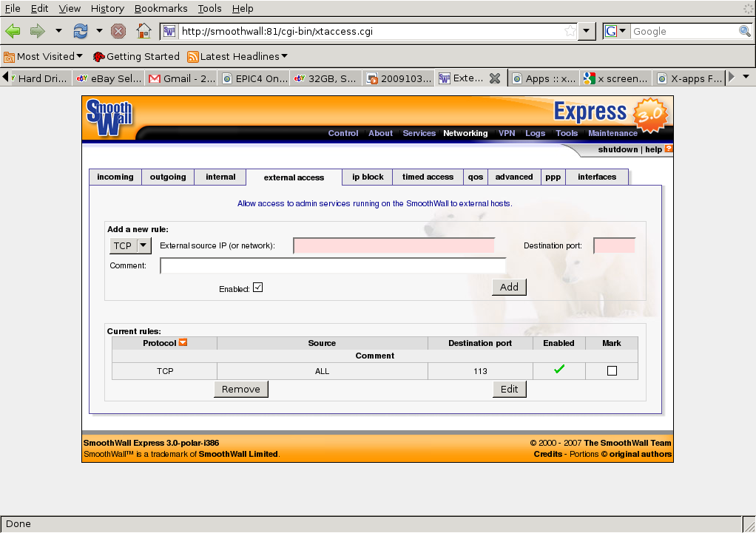The width and height of the screenshot is (756, 533).
Task: Click the orange Protocol sort arrow icon
Action: 183,343
